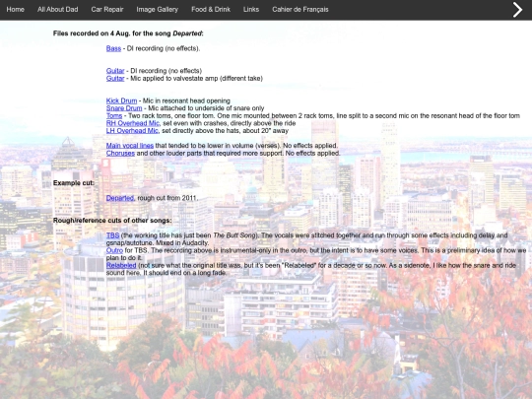Viewport: 532px width, 399px height.
Task: Open the Toms recording link
Action: coord(114,115)
